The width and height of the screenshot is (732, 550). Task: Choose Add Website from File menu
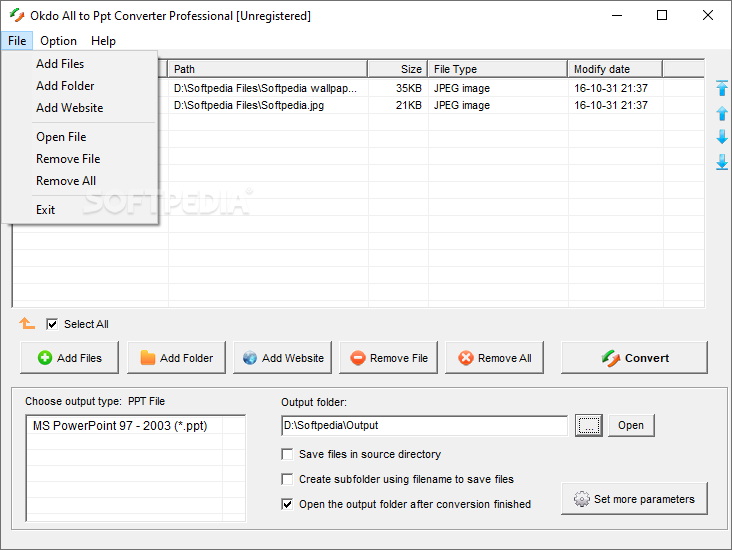(x=79, y=108)
